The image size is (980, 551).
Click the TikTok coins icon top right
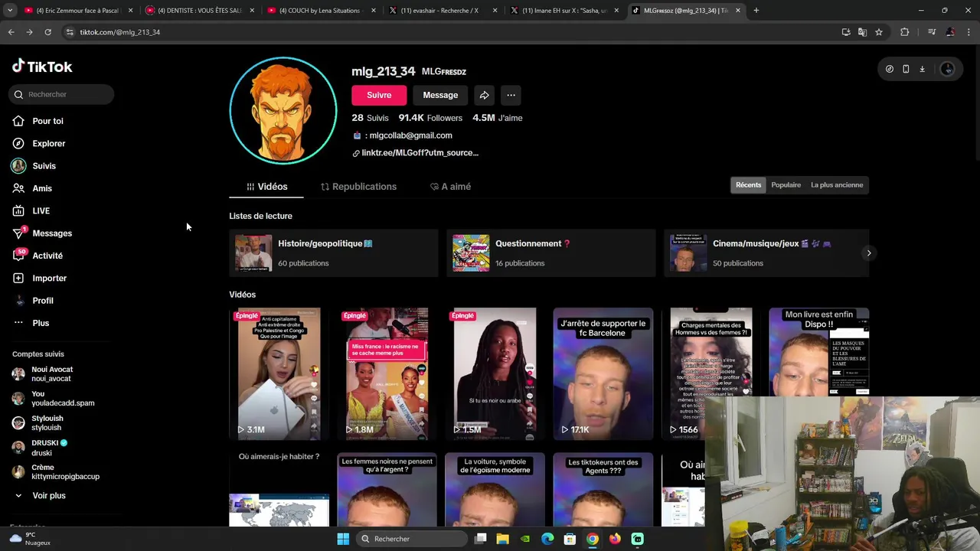pos(889,69)
